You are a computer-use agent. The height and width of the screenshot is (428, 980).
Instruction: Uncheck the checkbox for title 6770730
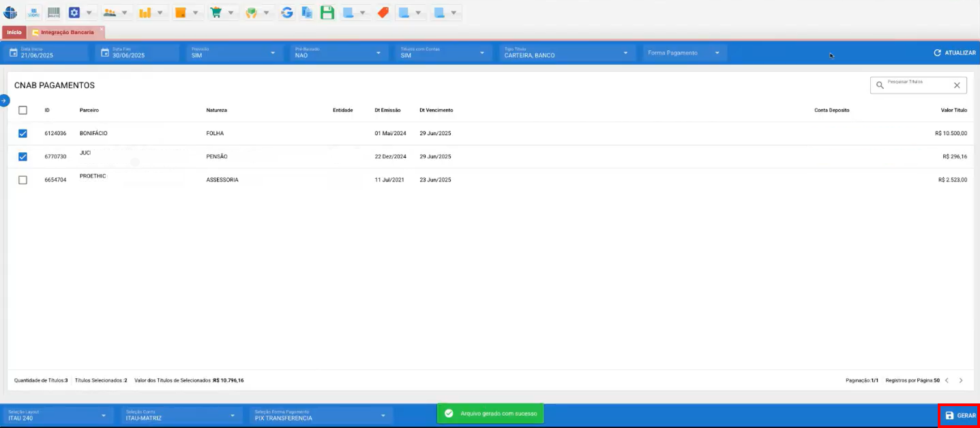point(23,156)
